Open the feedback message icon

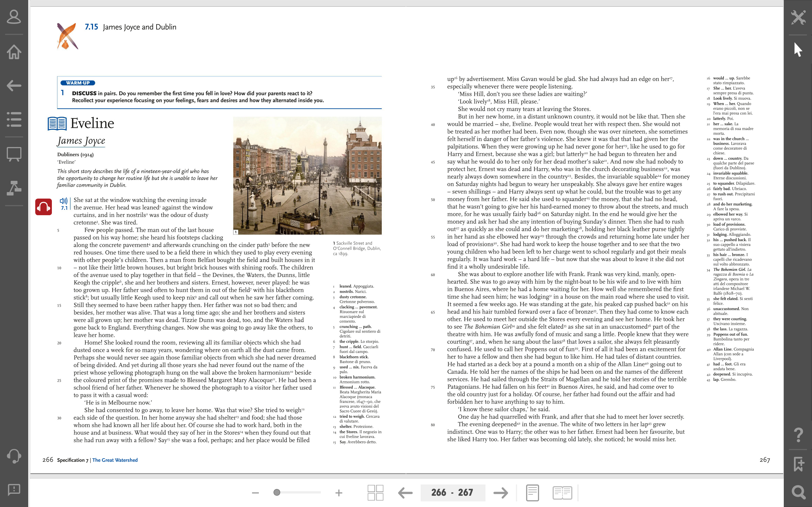pos(14,490)
